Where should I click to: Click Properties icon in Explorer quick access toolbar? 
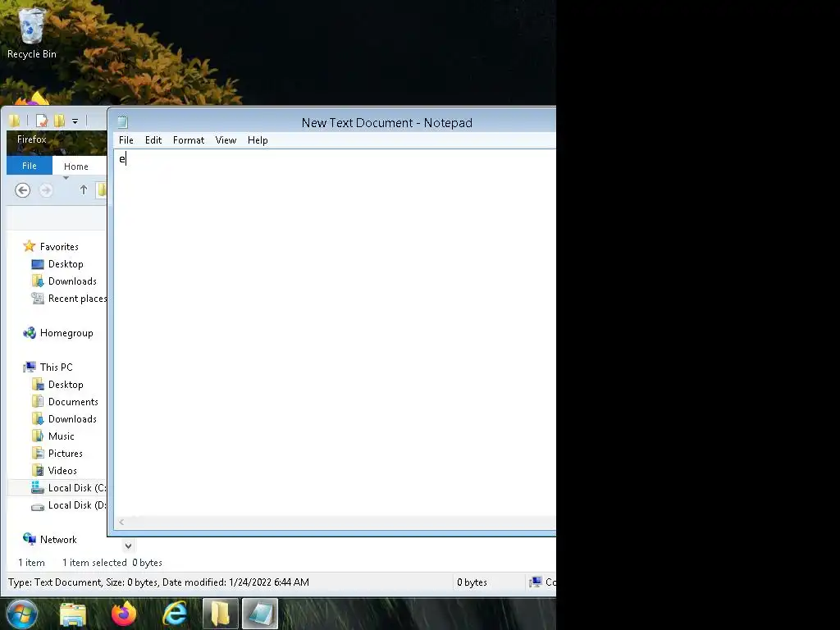point(41,121)
